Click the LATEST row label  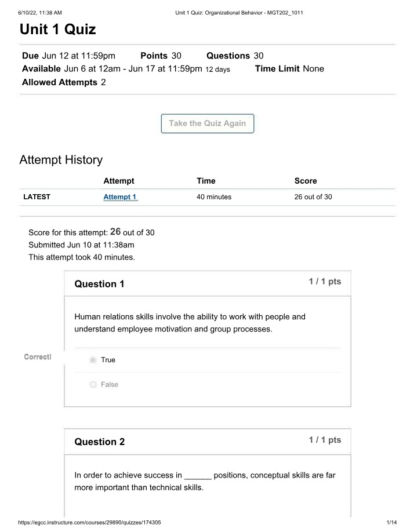pyautogui.click(x=37, y=197)
